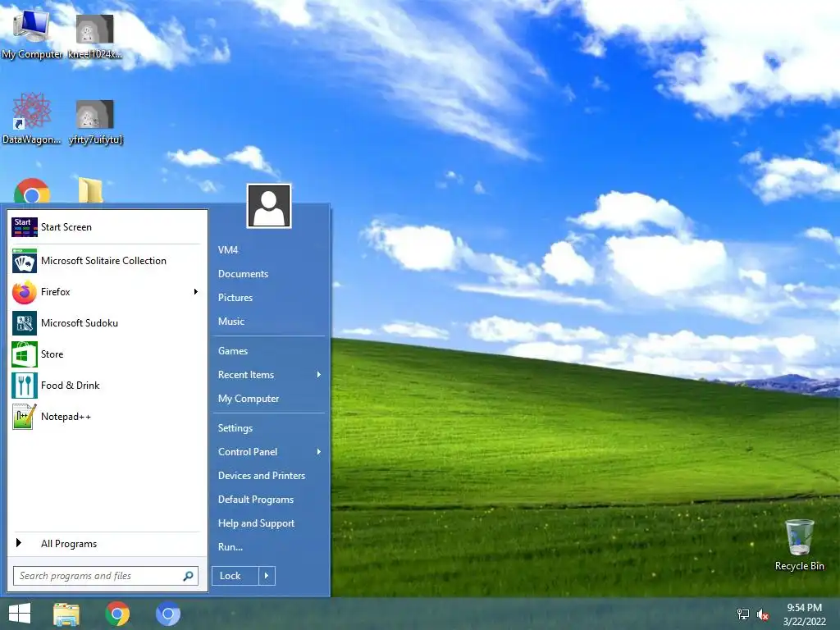Viewport: 840px width, 630px height.
Task: Click the muted volume tray icon
Action: (763, 614)
